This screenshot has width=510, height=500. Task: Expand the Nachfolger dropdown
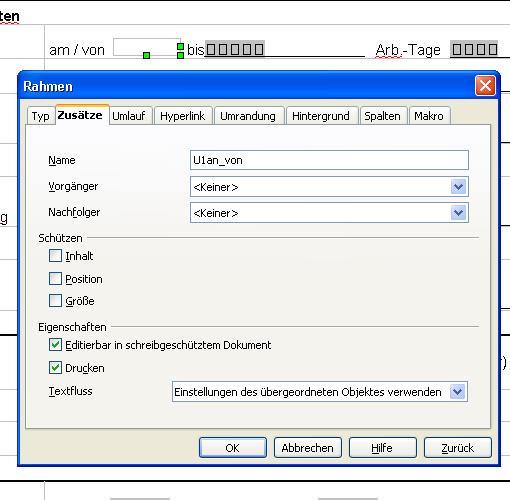(458, 213)
